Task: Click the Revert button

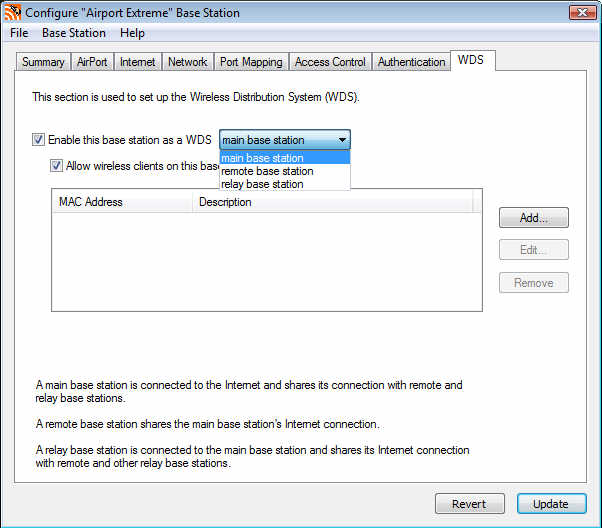Action: pos(470,503)
